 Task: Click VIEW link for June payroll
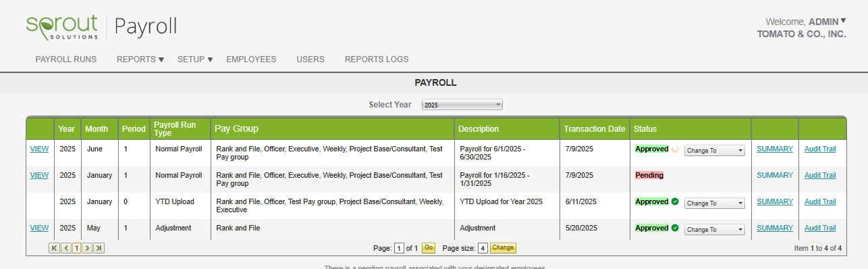(39, 149)
